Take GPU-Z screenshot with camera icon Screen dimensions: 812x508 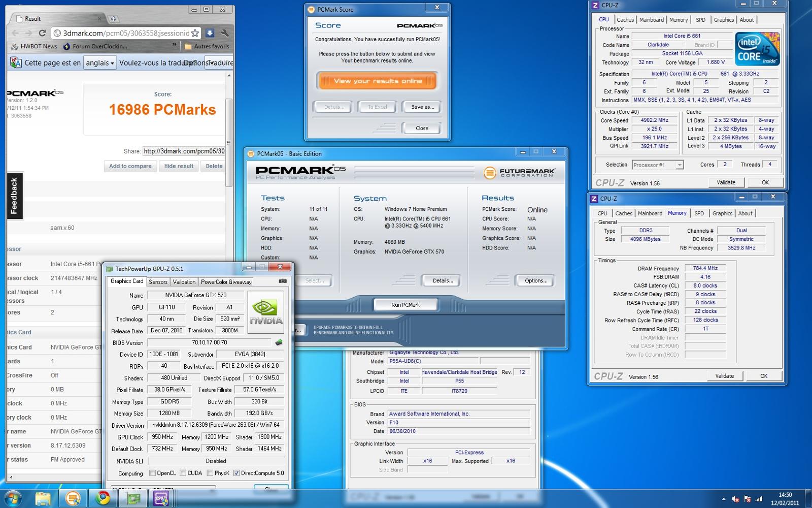click(283, 281)
